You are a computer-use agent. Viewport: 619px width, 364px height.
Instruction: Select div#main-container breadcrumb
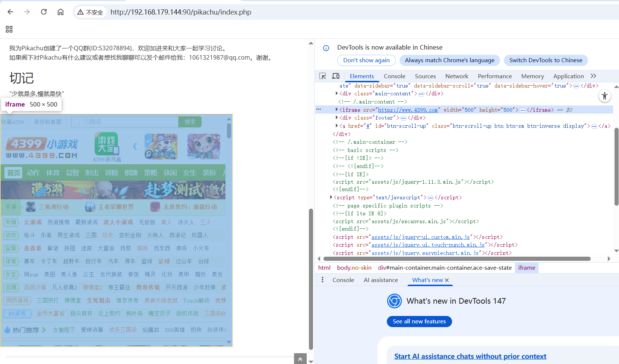click(x=445, y=268)
